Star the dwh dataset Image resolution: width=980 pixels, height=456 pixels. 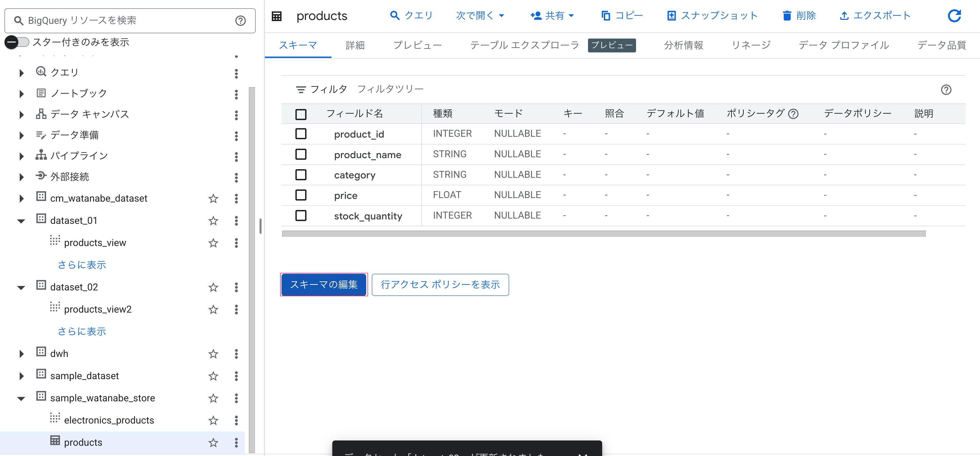[x=213, y=353]
